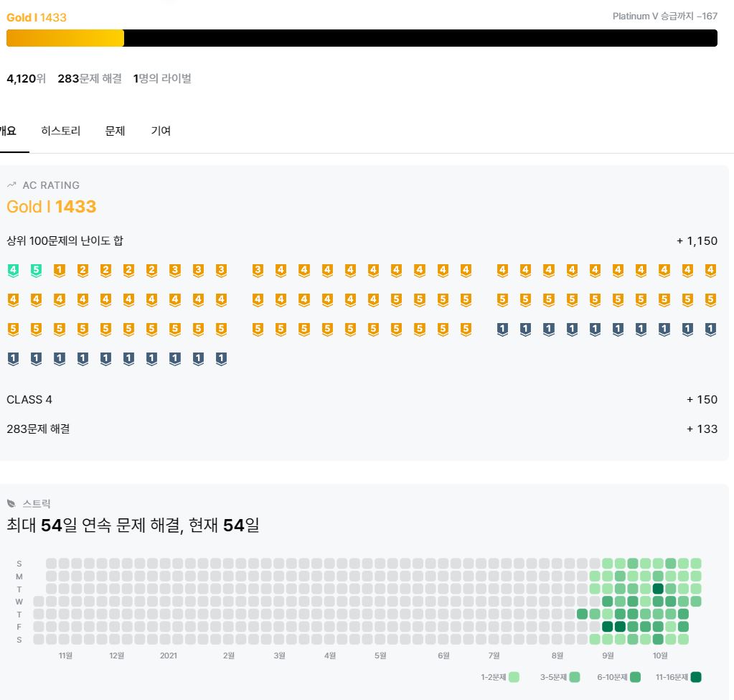Screen dimensions: 734x700
Task: Click the 1명의 라이벌 rival count
Action: click(x=162, y=78)
